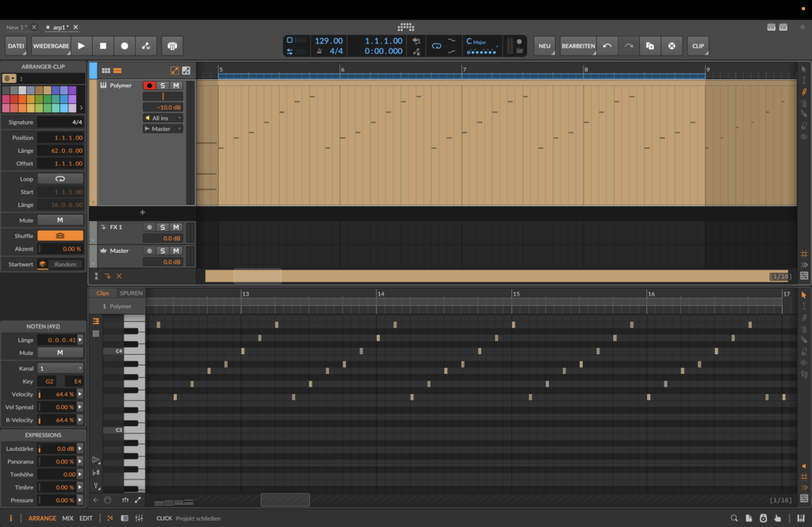
Task: Click the add track plus icon
Action: pyautogui.click(x=143, y=212)
